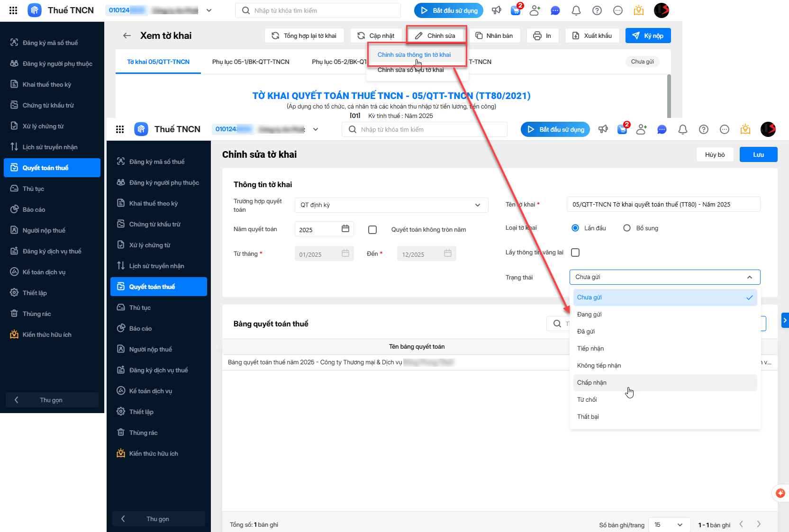Open calendar picker for Năm quyết toán

pyautogui.click(x=345, y=229)
